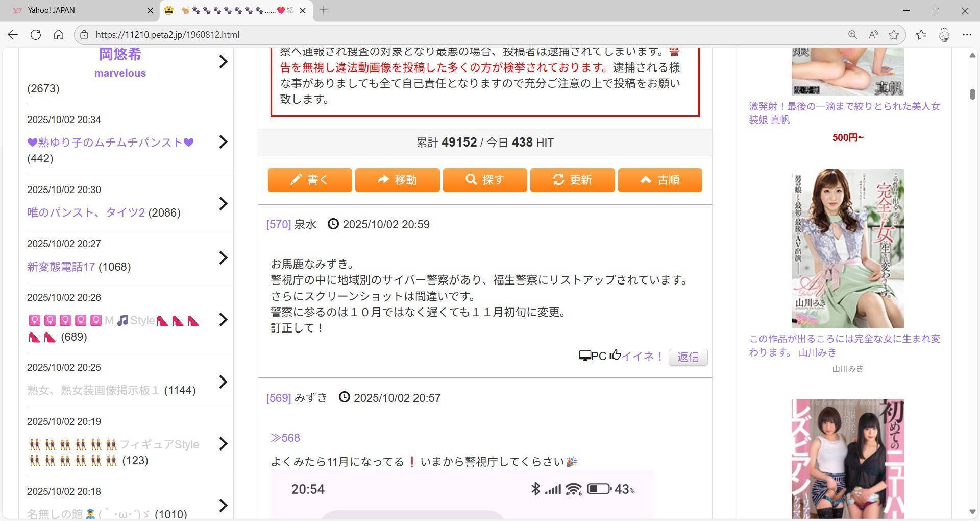Open the zoom magnifier in address bar
The height and width of the screenshot is (521, 980).
(852, 35)
